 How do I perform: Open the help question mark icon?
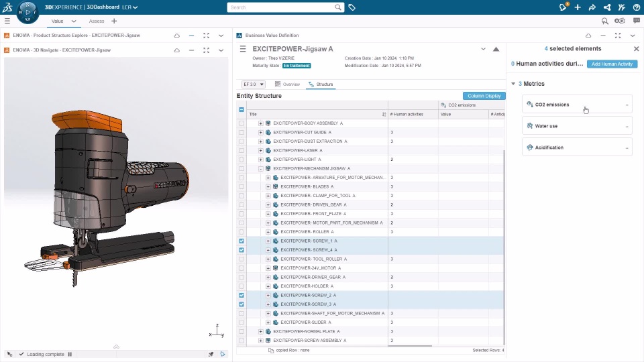point(636,7)
